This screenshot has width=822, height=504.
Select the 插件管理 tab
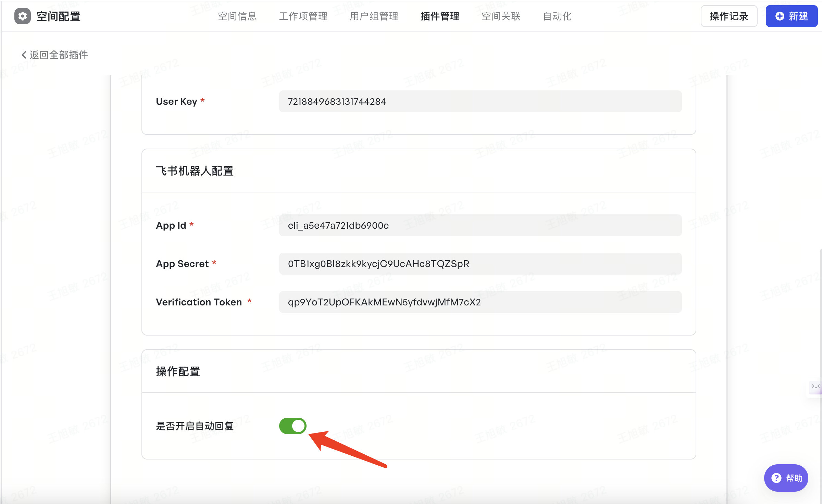(x=440, y=16)
